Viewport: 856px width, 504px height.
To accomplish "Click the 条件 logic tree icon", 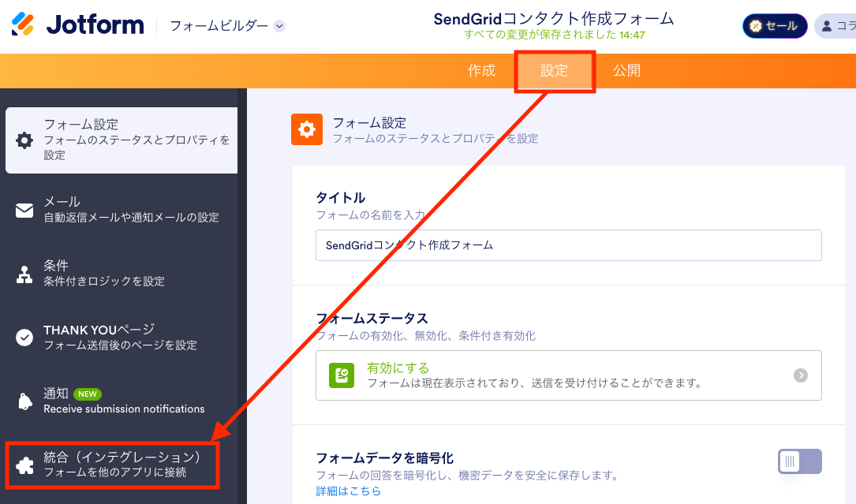I will coord(24,274).
